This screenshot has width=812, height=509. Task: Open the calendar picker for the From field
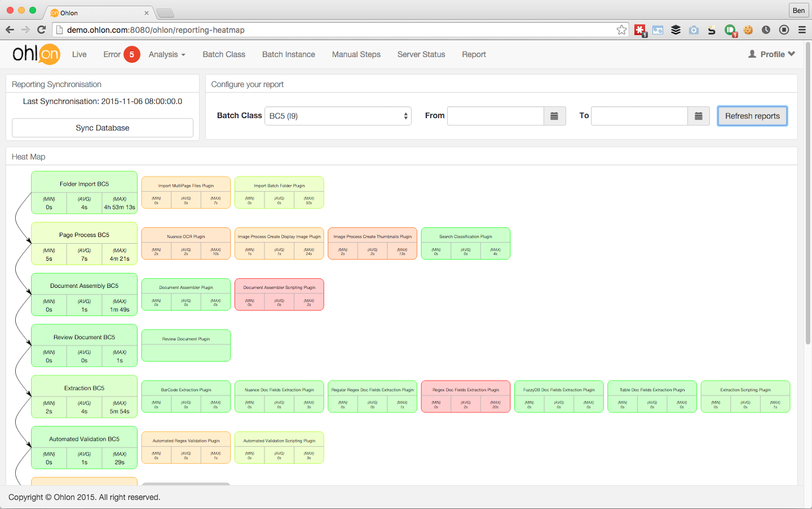[x=554, y=116]
